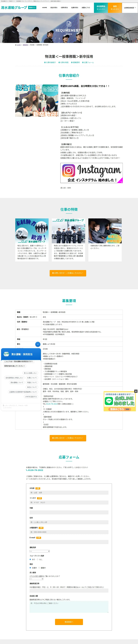Click the orange 採用エントリー button
The height and width of the screenshot is (644, 138).
pyautogui.click(x=115, y=8)
